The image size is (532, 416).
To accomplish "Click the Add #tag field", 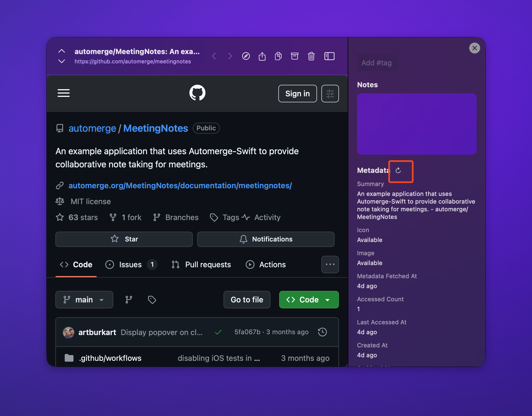I will [377, 63].
